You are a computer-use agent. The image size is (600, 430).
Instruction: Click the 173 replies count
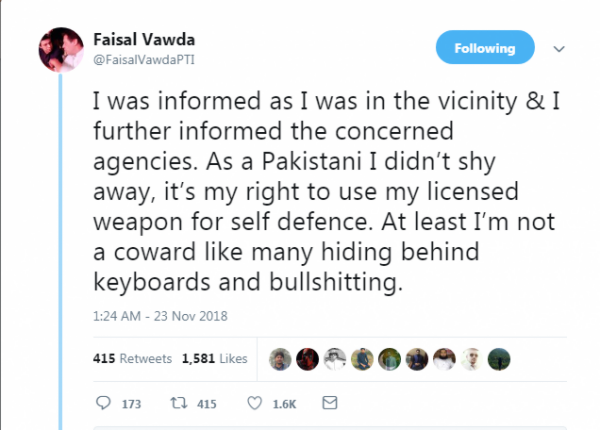point(131,404)
